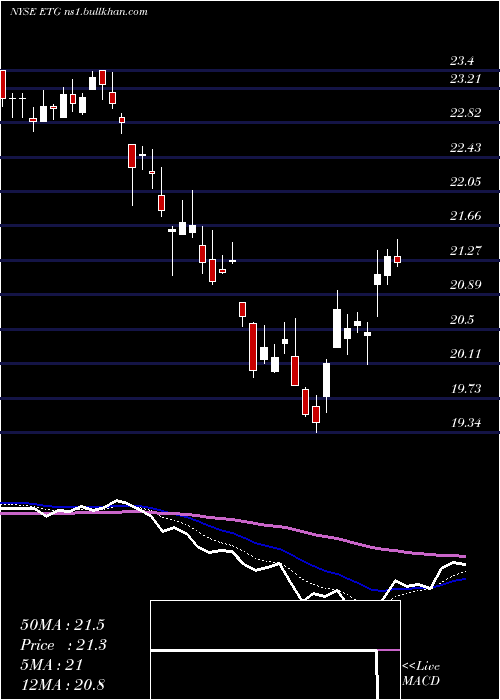Click the 22.43 price axis label
The width and height of the screenshot is (500, 700).
click(465, 147)
